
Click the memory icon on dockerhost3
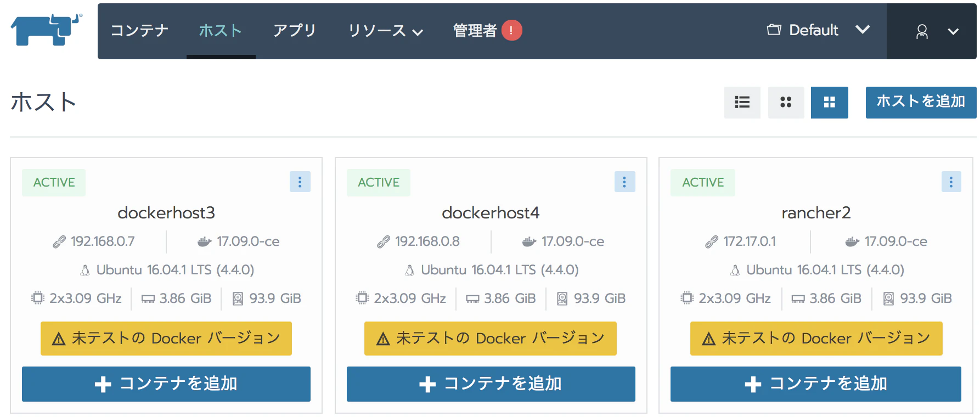coord(148,299)
